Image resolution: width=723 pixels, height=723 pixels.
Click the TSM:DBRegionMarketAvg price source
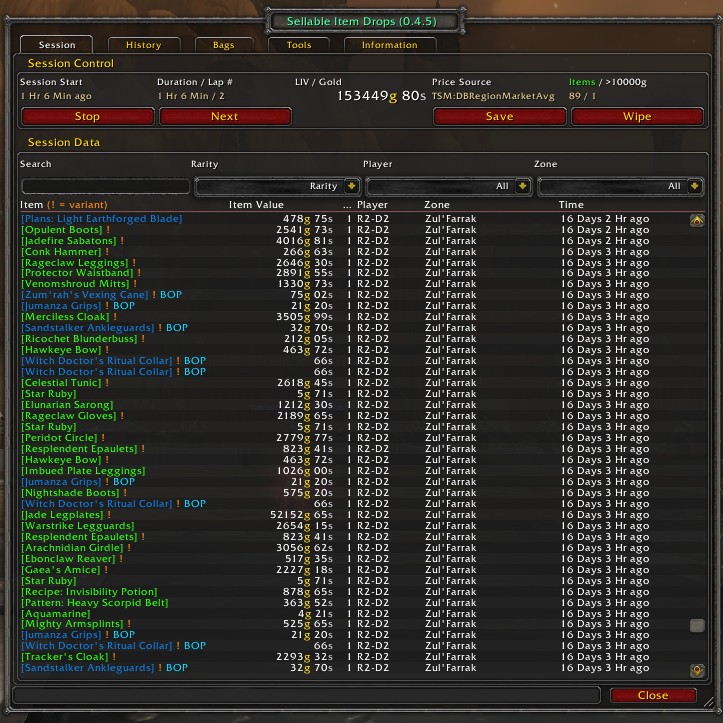click(493, 96)
